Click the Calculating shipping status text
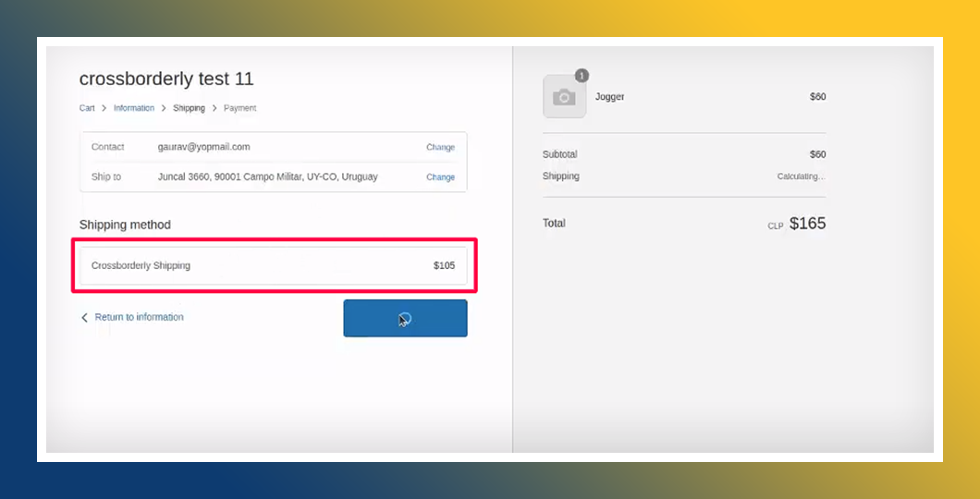Image resolution: width=980 pixels, height=499 pixels. point(801,176)
